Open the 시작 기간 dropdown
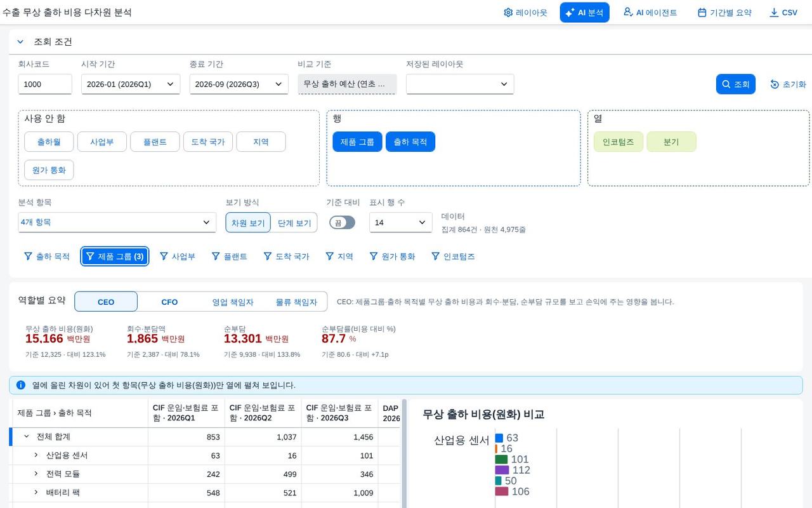Viewport: 812px width, 508px height. point(131,84)
